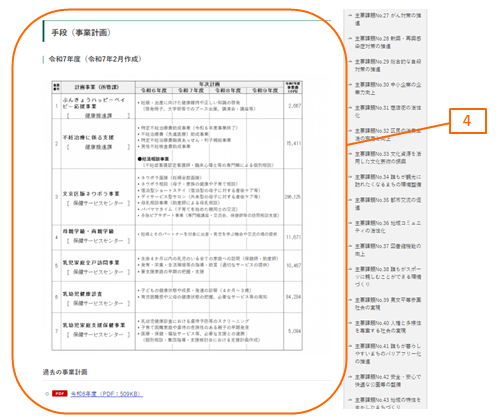Click the budget value 296,125

[x=293, y=197]
